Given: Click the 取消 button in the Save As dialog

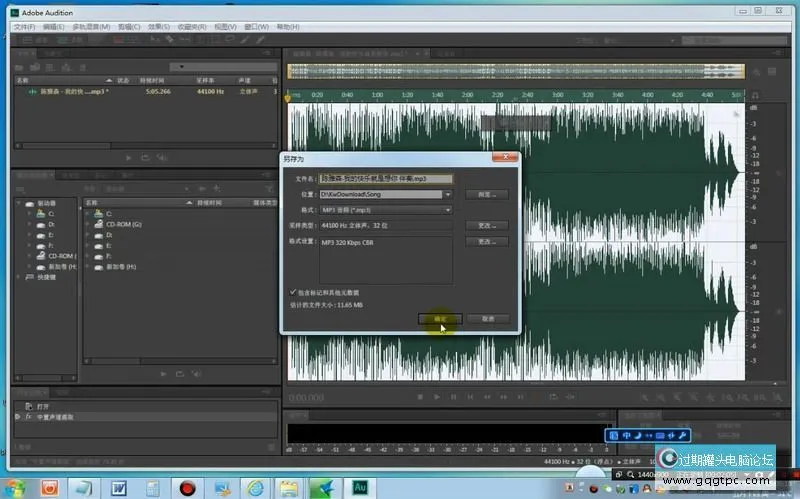Looking at the screenshot, I should [x=488, y=319].
